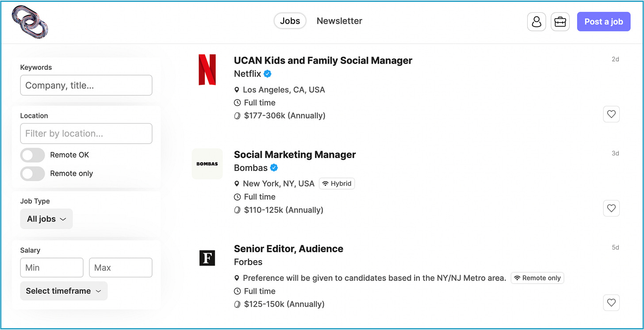This screenshot has height=330, width=644.
Task: Open the Newsletter tab
Action: [x=339, y=21]
